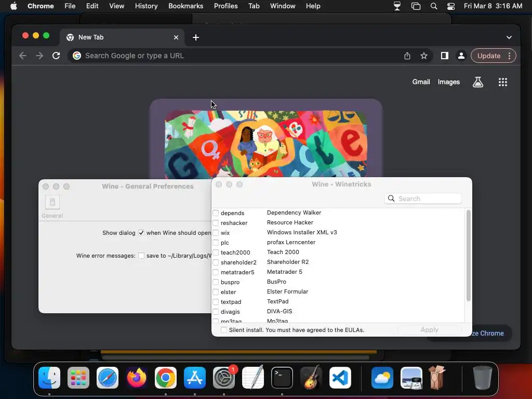Close the New Tab tab
Image resolution: width=532 pixels, height=399 pixels.
click(x=176, y=37)
